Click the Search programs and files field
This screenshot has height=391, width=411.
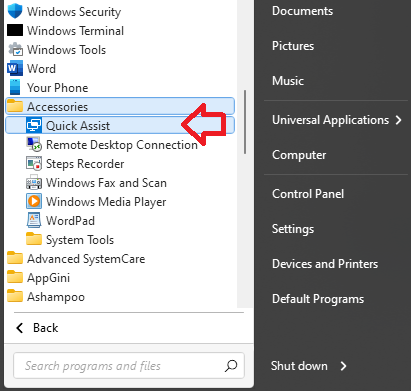click(129, 366)
